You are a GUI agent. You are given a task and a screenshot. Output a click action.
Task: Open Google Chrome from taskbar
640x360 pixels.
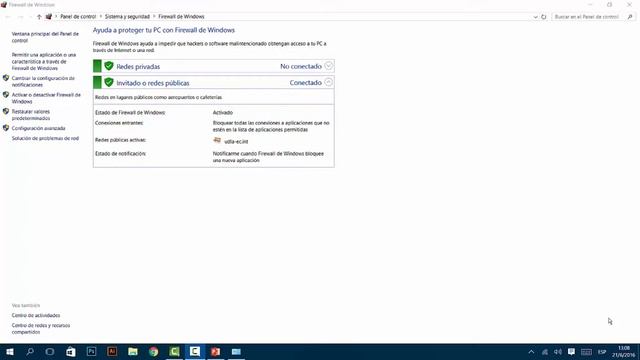[153, 351]
